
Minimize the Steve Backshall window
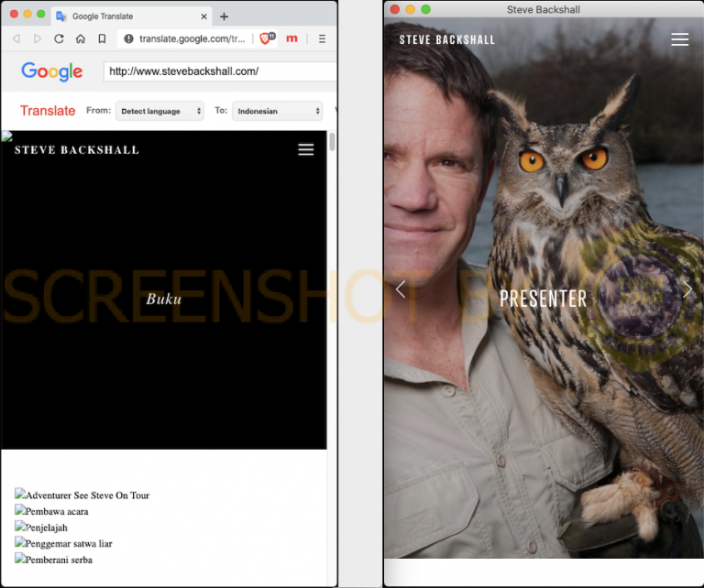click(411, 9)
